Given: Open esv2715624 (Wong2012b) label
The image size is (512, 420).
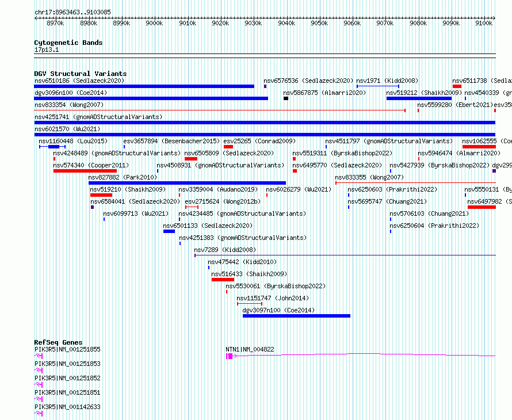Looking at the screenshot, I should point(223,201).
